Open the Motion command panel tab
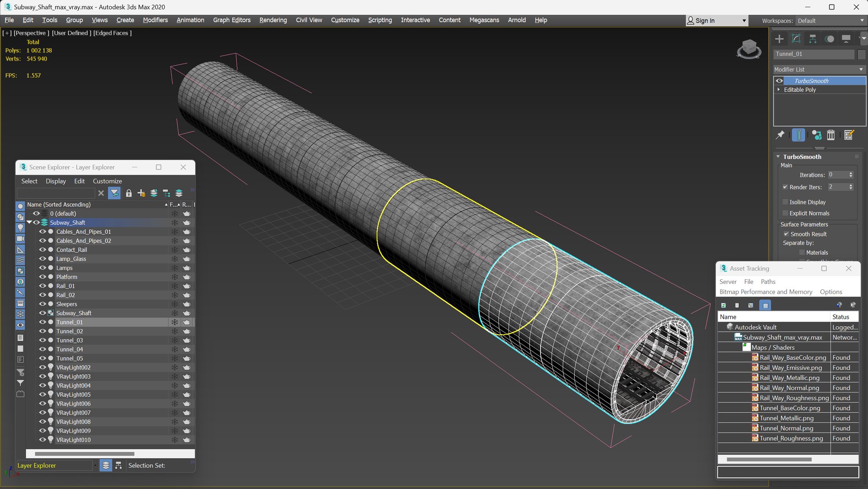Screen dimensions: 868x489 coord(830,39)
